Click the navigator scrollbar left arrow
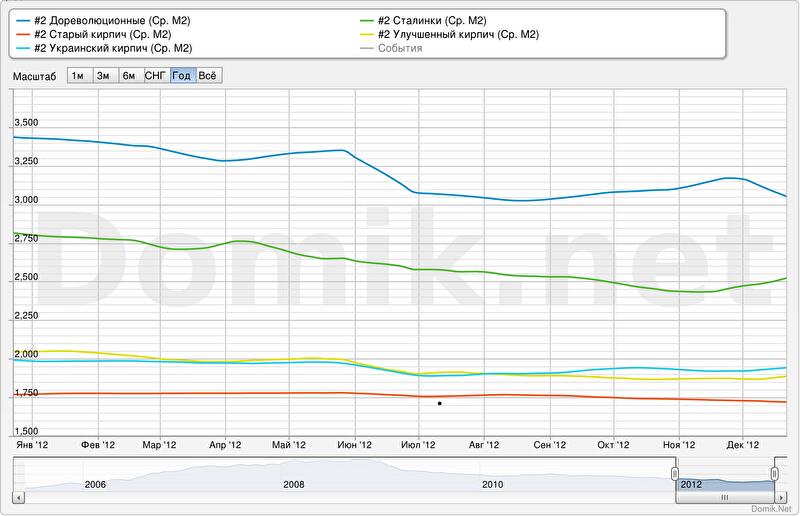Screen dimensions: 800x516 point(16,496)
